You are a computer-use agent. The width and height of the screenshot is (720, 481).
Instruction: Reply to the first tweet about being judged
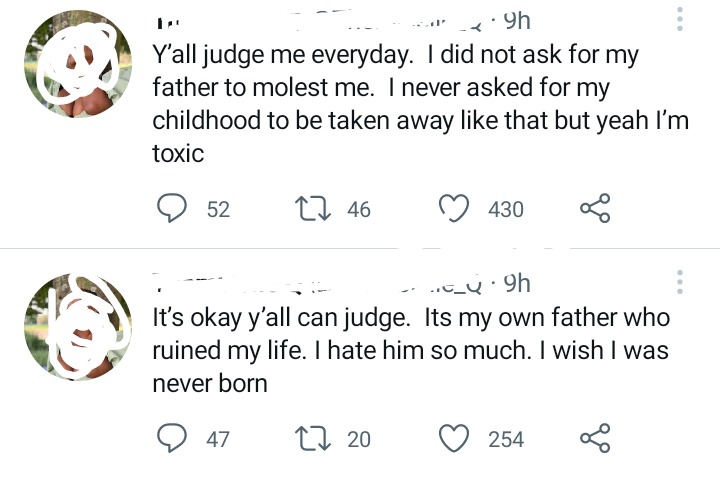click(x=172, y=208)
